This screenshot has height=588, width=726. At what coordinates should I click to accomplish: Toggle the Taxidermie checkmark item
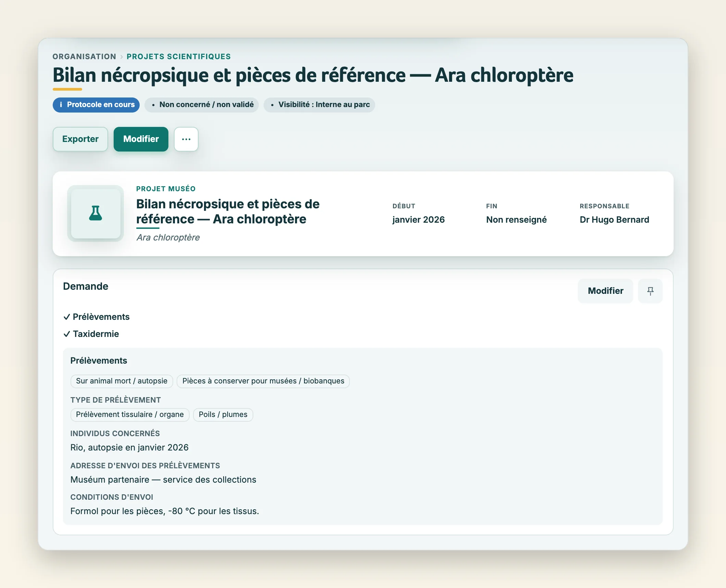[91, 334]
